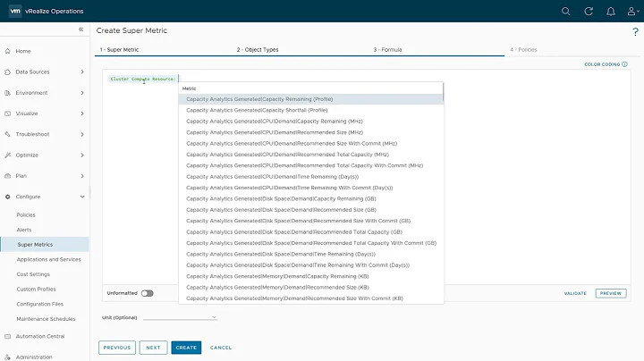Select Disk Space Demand Recommended Size (GB)
The height and width of the screenshot is (361, 644).
(x=311, y=210)
